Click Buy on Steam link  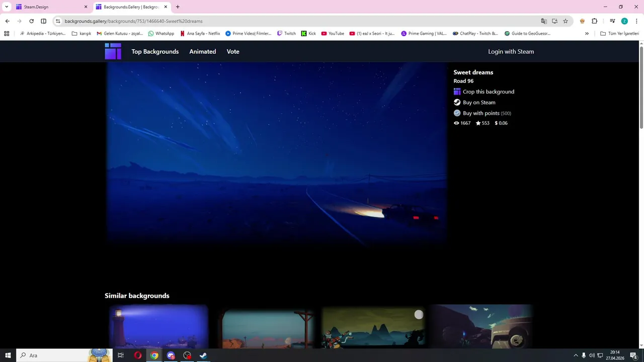[x=479, y=102]
